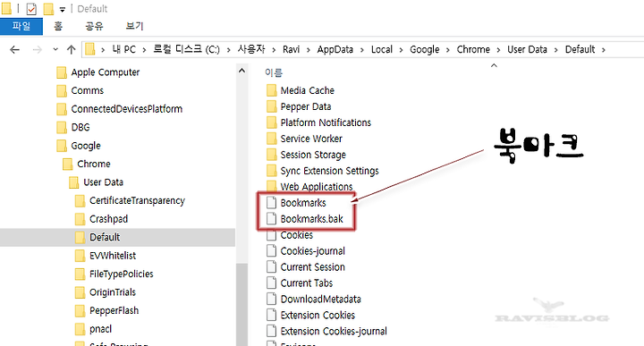The width and height of the screenshot is (644, 346).
Task: Select the Session Storage folder icon
Action: pos(272,155)
